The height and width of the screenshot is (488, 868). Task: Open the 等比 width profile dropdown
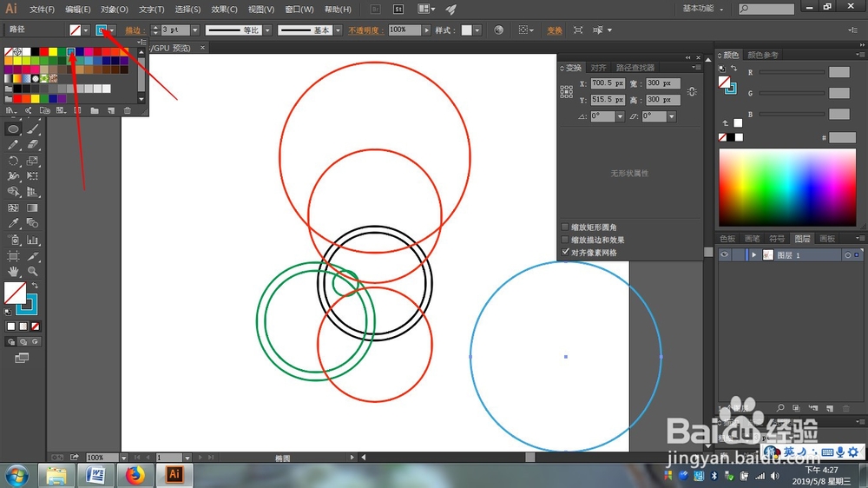[x=268, y=30]
